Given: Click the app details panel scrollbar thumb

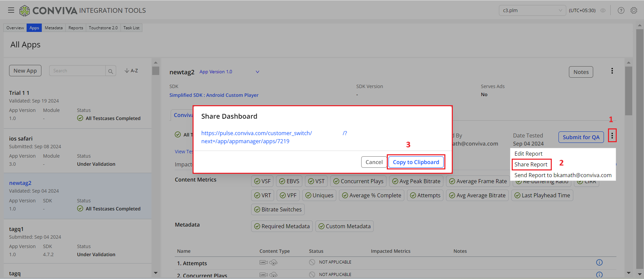Looking at the screenshot, I should click(629, 91).
